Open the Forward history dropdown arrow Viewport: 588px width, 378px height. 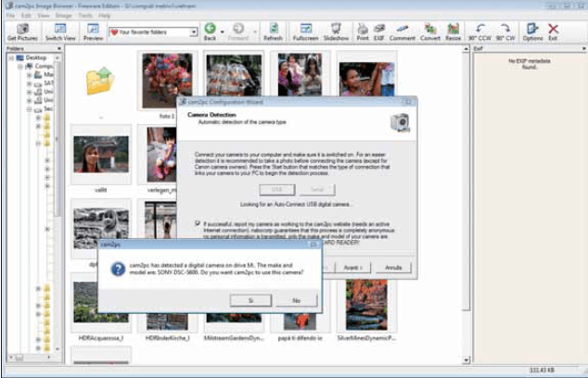tap(255, 31)
